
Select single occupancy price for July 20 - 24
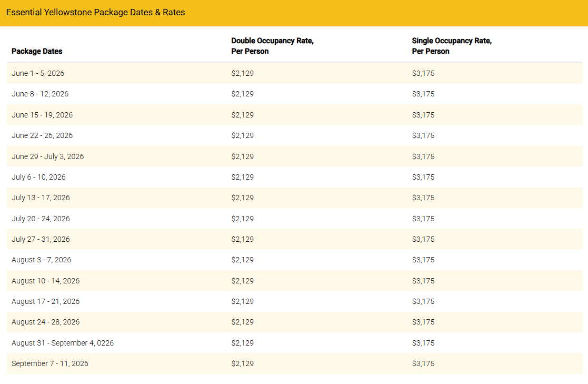click(423, 219)
